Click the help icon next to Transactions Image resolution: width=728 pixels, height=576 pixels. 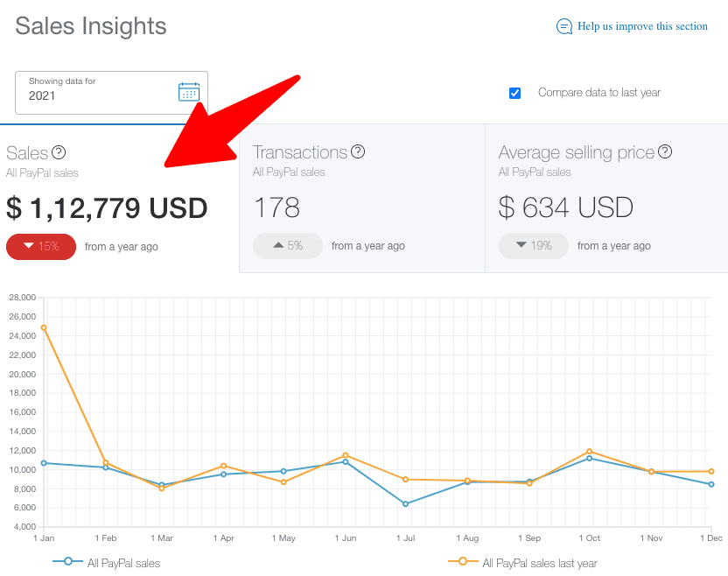click(358, 151)
